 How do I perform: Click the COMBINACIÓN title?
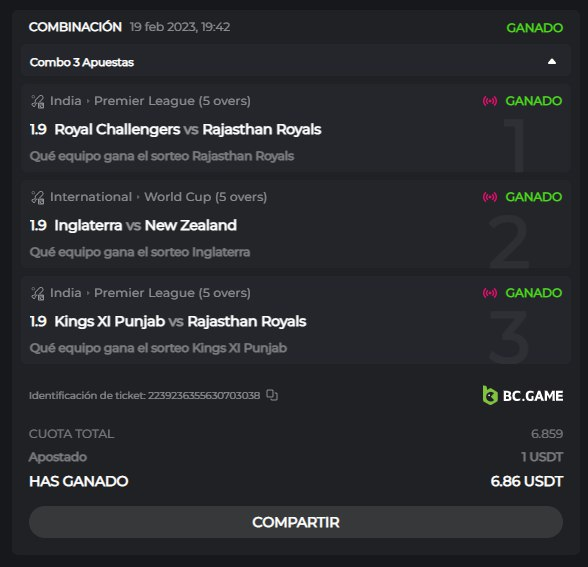pyautogui.click(x=75, y=27)
